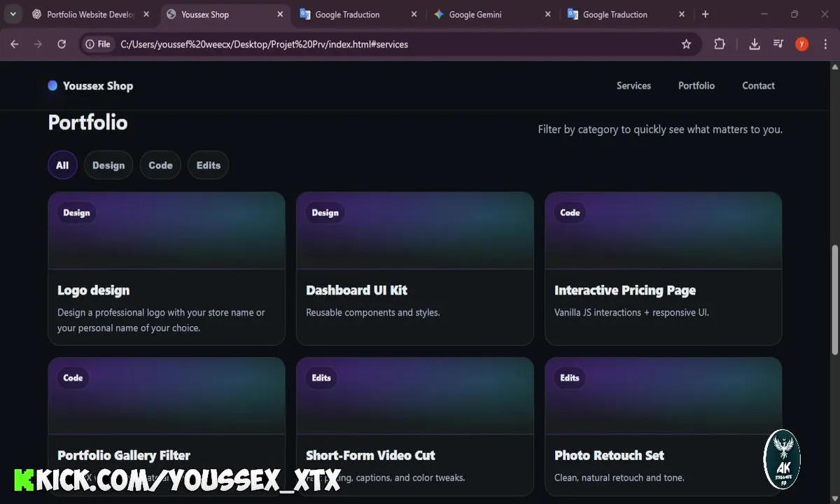The width and height of the screenshot is (840, 504).
Task: Open the Chrome profile avatar Y
Action: [x=802, y=44]
